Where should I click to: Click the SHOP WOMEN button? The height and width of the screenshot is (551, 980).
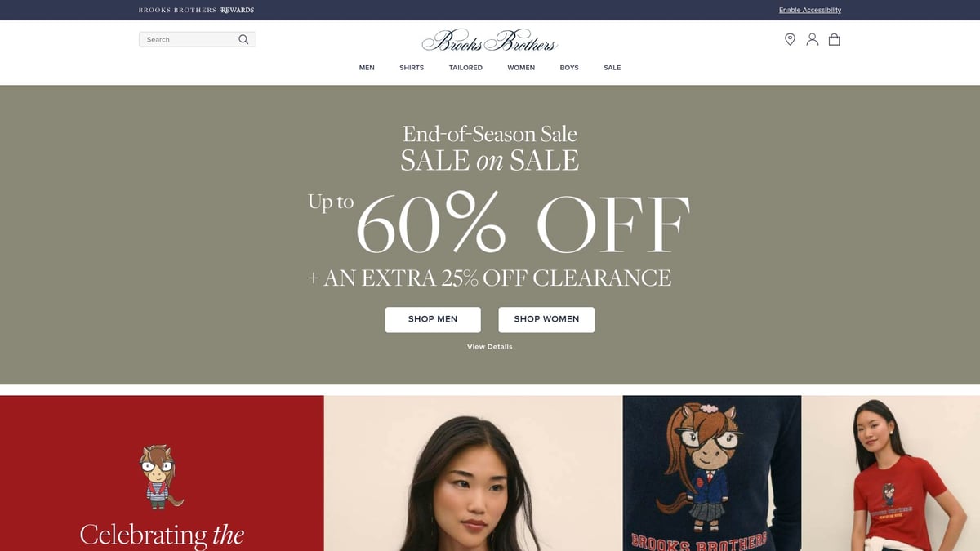[x=546, y=319]
